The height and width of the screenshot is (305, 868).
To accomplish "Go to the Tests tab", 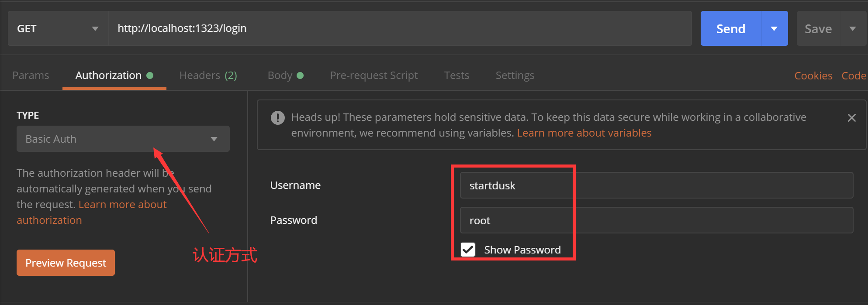I will coord(456,75).
